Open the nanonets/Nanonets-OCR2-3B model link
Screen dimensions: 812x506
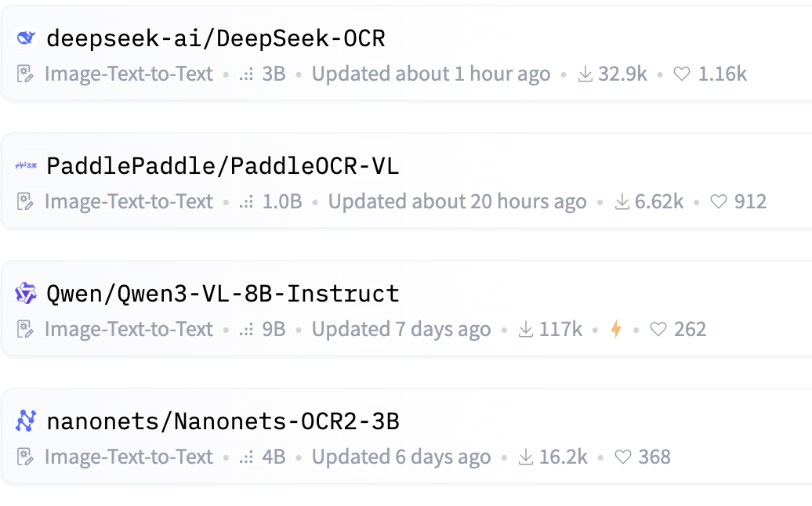pyautogui.click(x=223, y=421)
